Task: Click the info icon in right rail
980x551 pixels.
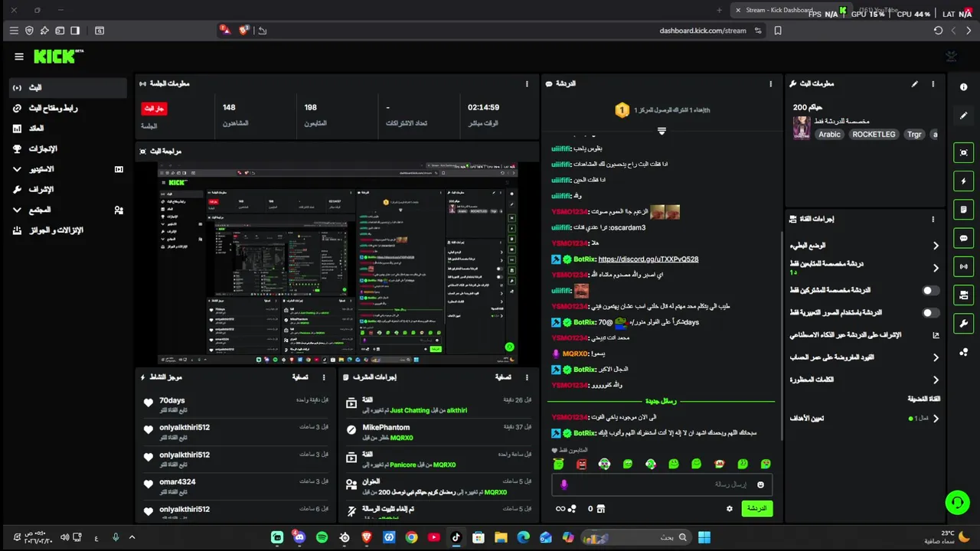Action: pyautogui.click(x=964, y=87)
